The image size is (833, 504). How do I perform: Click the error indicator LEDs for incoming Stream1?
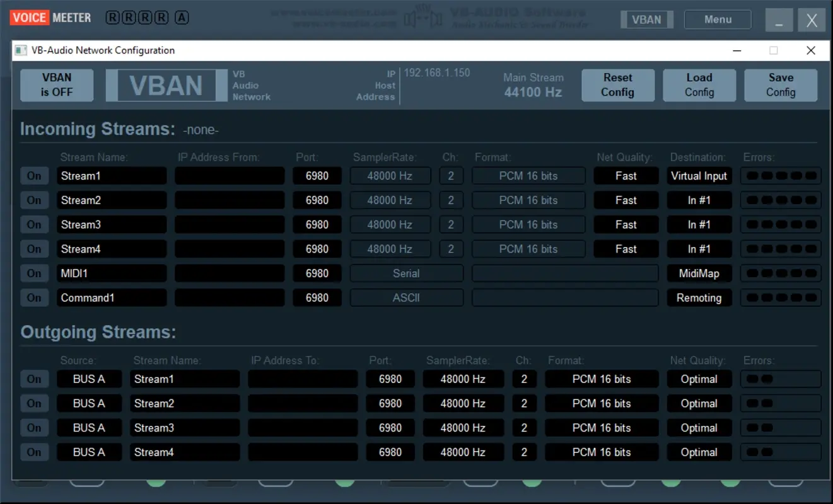781,176
